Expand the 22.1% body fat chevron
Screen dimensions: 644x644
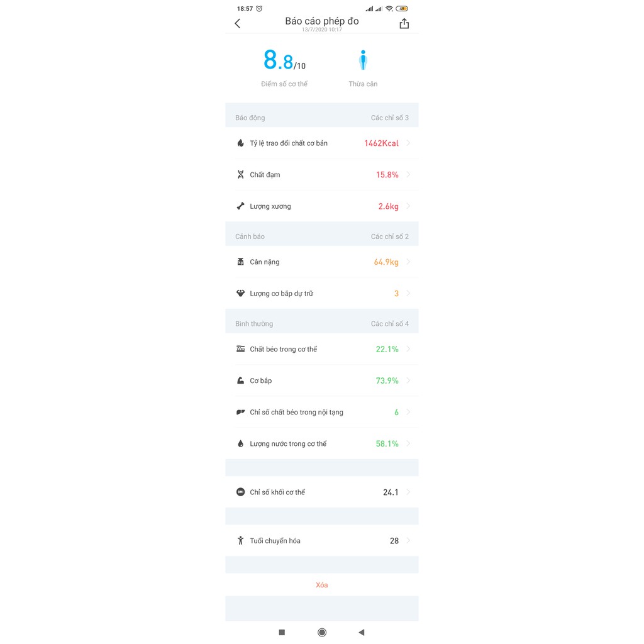pos(408,348)
